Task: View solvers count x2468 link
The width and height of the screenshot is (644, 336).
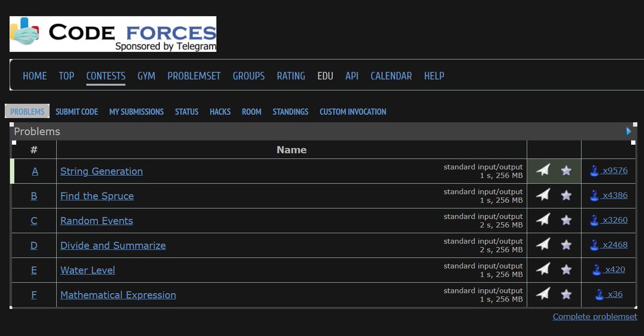Action: pyautogui.click(x=615, y=245)
